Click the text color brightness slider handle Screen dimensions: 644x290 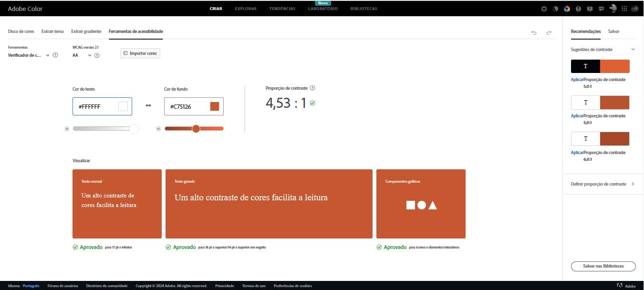(x=134, y=129)
